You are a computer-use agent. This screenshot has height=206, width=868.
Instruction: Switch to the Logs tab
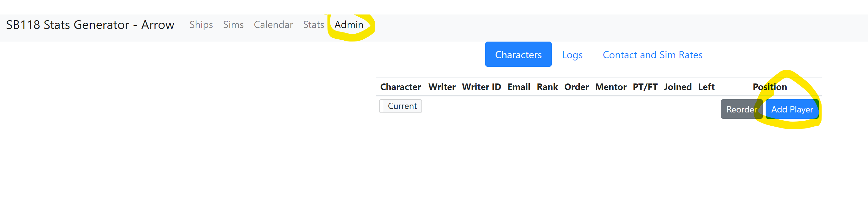pyautogui.click(x=572, y=54)
